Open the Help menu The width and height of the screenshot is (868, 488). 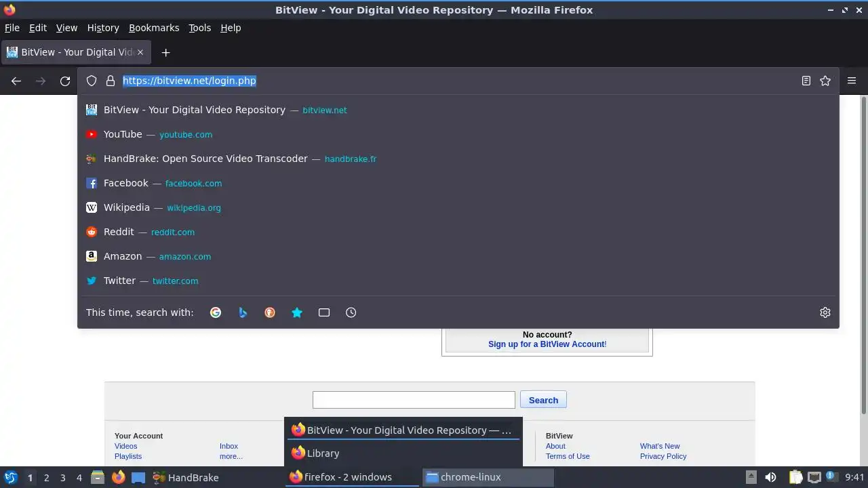231,28
